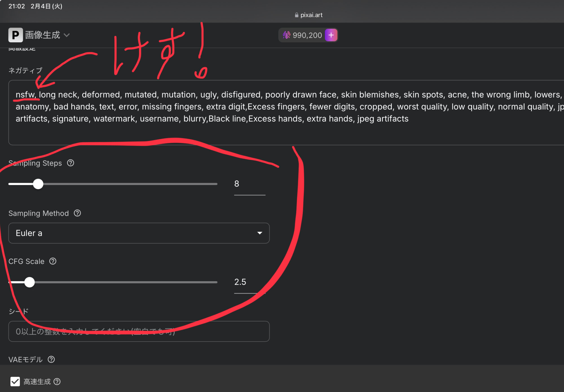Click the PixAI logo icon
The image size is (564, 392).
tap(16, 35)
